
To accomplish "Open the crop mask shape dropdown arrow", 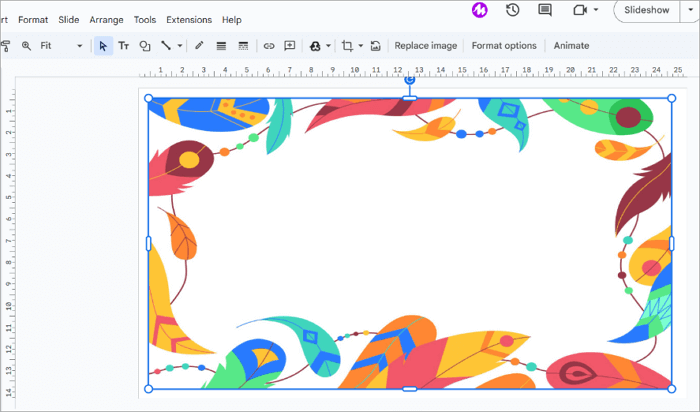I will 361,46.
